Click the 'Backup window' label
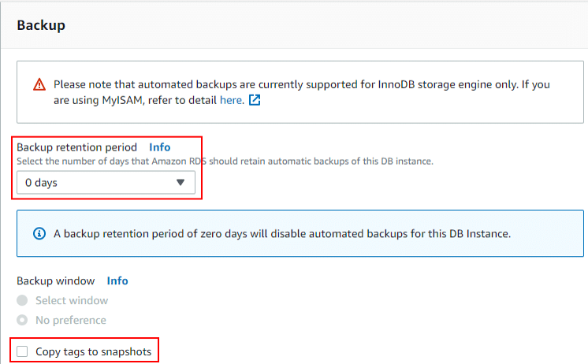This screenshot has height=364, width=588. (56, 280)
